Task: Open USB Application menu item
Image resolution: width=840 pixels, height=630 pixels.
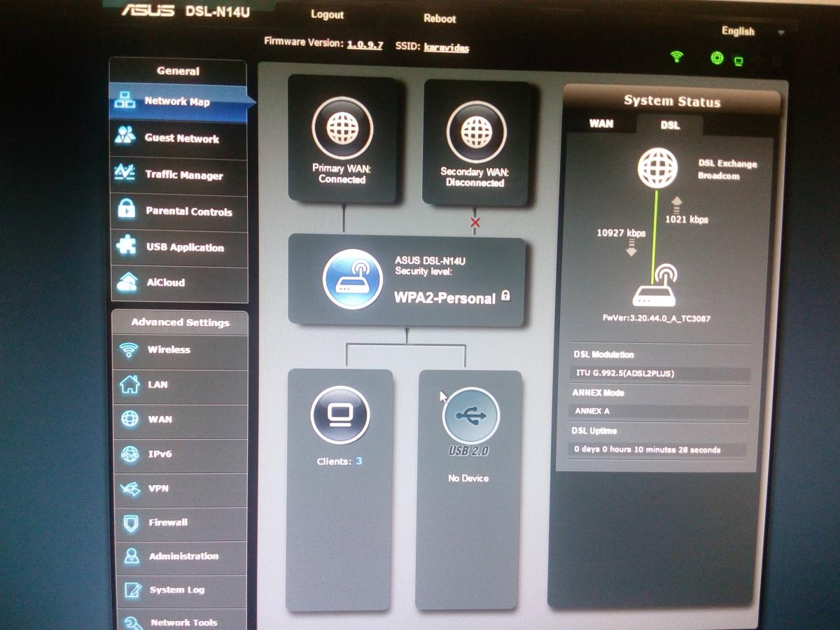Action: click(179, 248)
